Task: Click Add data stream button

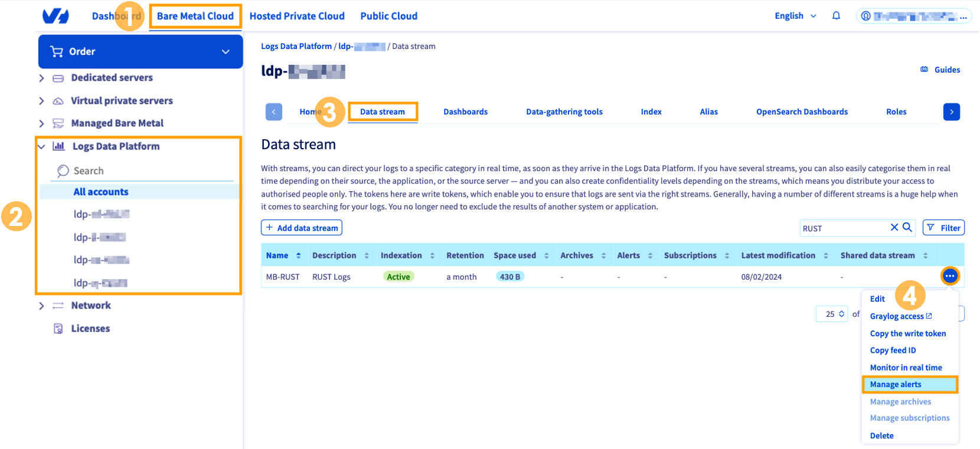Action: click(302, 228)
